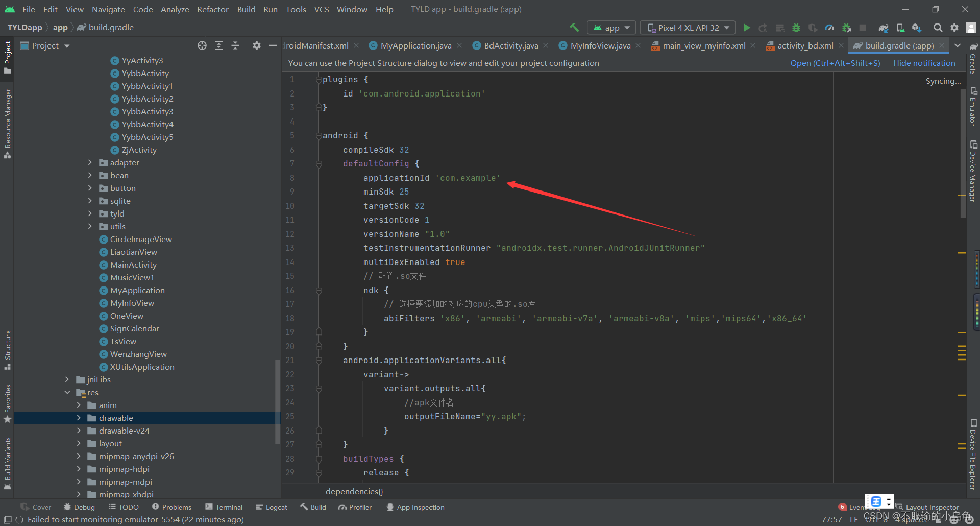The height and width of the screenshot is (526, 980).
Task: Click dependencies{} breadcrumb below editor
Action: point(354,491)
